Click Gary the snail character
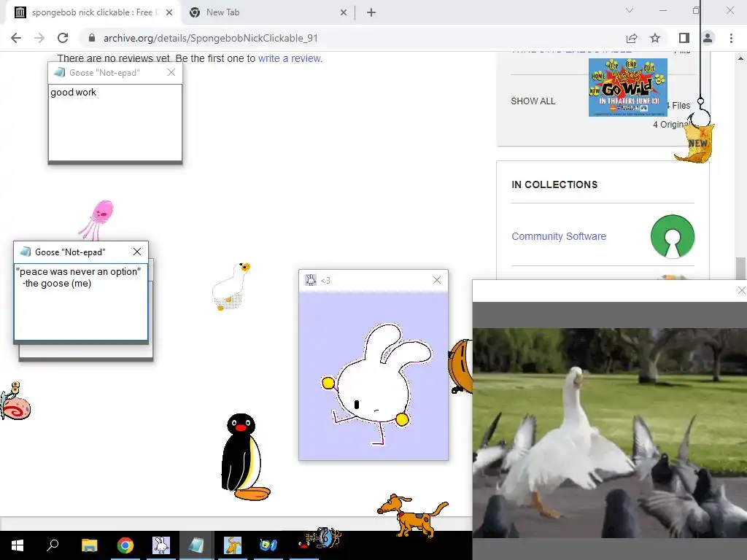747x560 pixels. (x=15, y=402)
